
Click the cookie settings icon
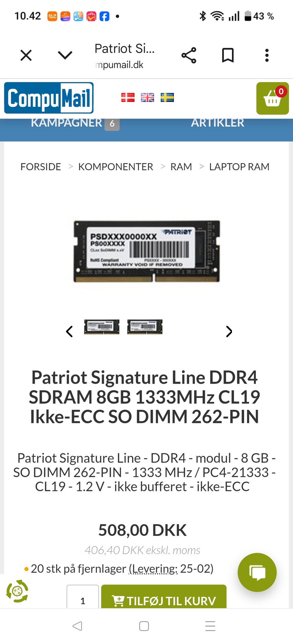(17, 591)
